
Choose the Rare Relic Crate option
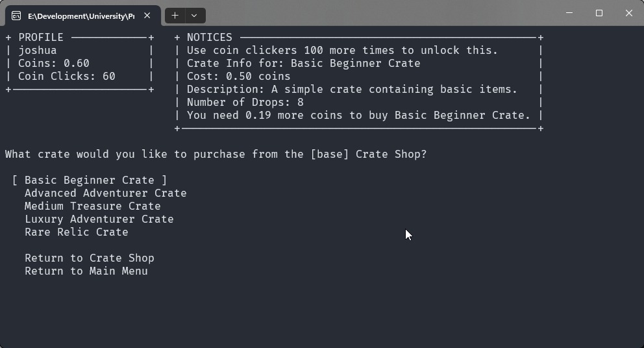coord(76,232)
